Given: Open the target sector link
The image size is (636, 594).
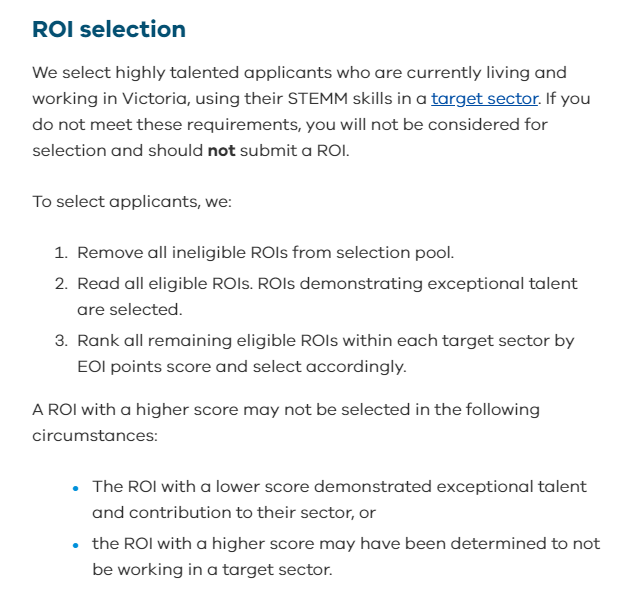Looking at the screenshot, I should [484, 99].
